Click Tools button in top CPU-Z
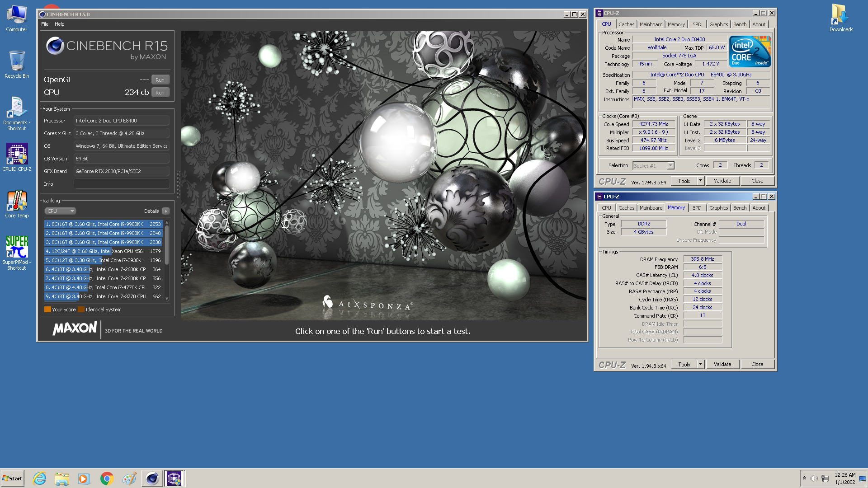The image size is (868, 488). (x=684, y=181)
